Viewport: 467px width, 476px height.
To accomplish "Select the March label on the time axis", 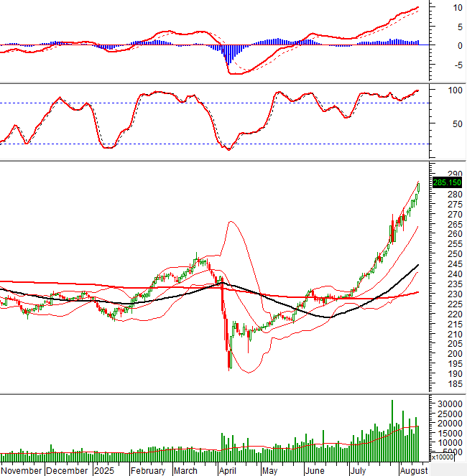I will (185, 470).
